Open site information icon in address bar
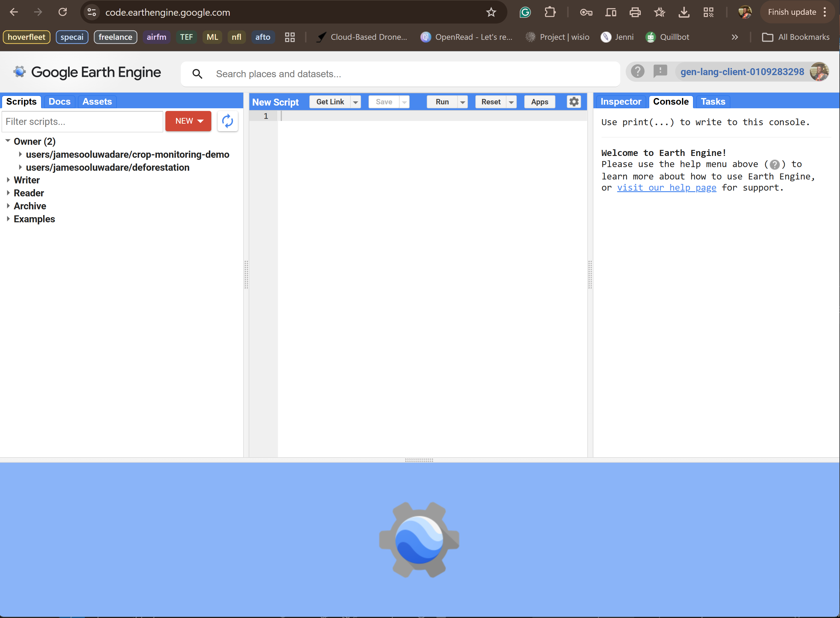 point(92,12)
